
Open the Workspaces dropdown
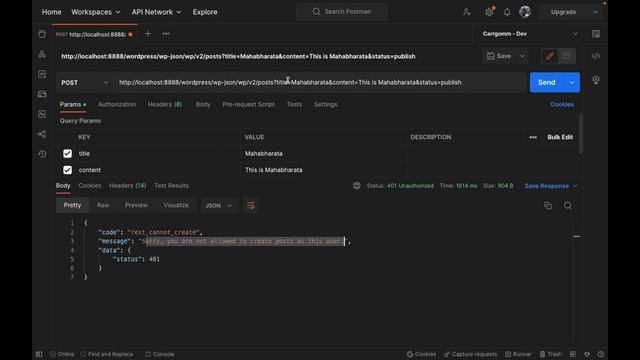tap(96, 12)
